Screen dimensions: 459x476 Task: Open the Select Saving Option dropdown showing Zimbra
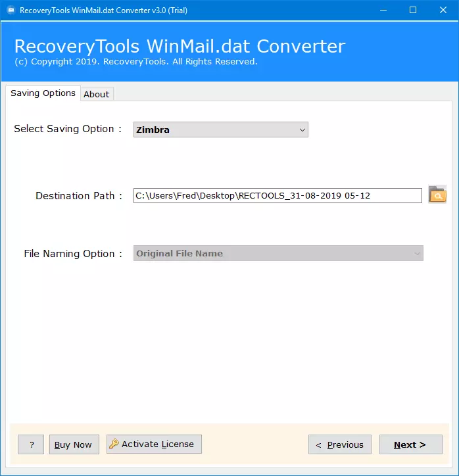click(221, 130)
